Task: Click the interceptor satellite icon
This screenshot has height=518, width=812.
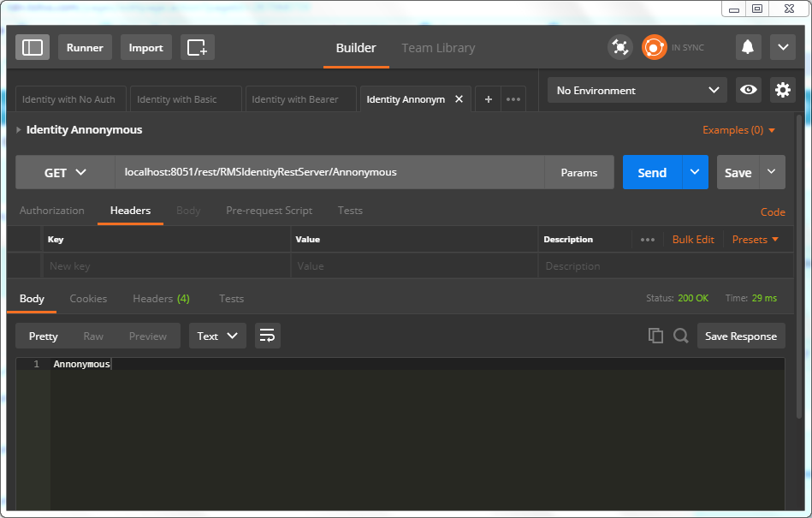Action: 619,47
